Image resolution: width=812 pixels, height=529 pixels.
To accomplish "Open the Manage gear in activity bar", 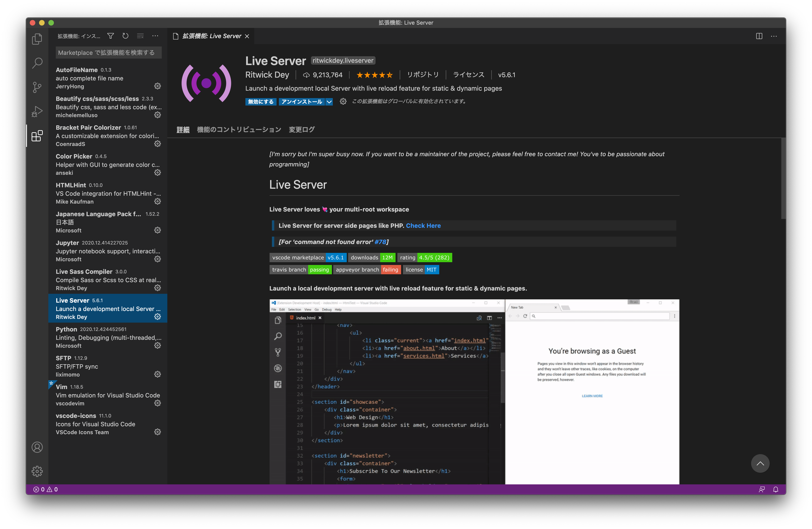I will tap(37, 471).
